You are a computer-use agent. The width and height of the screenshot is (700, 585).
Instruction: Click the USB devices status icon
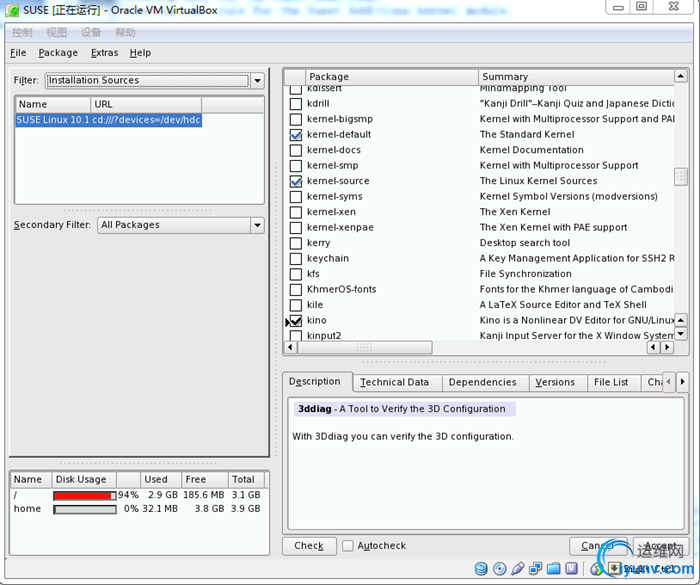click(517, 568)
